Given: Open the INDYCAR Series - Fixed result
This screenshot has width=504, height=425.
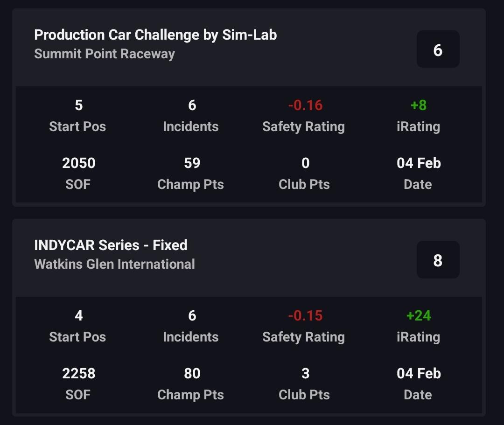Looking at the screenshot, I should 111,245.
